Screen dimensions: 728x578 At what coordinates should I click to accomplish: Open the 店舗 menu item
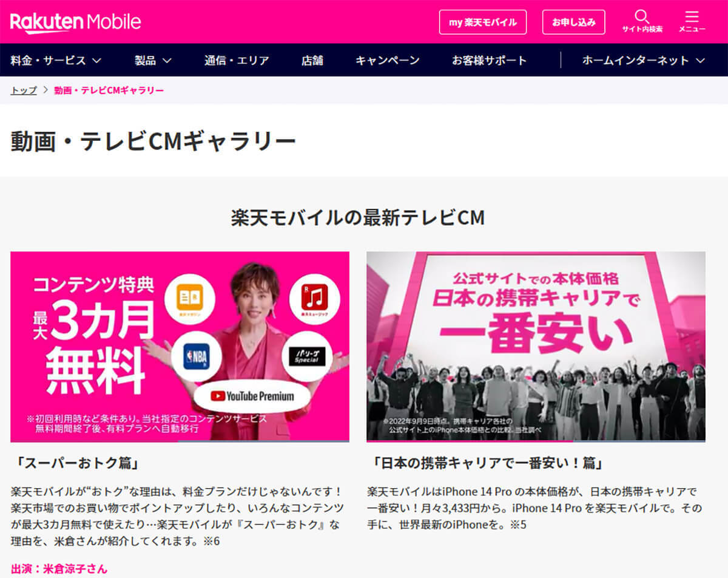click(x=312, y=60)
